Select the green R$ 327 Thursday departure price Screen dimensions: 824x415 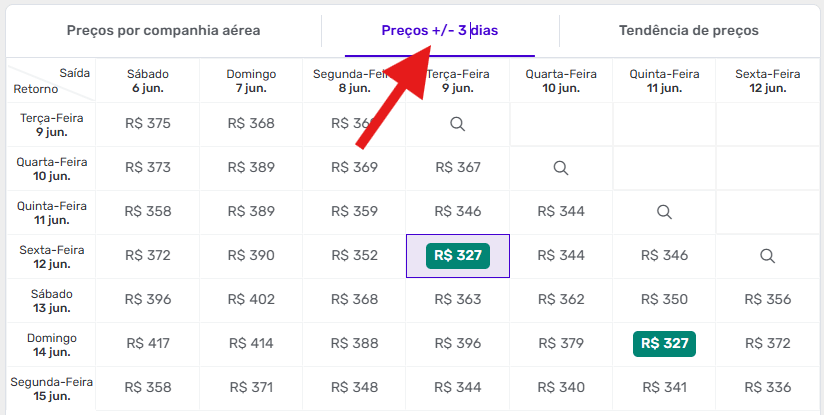[664, 343]
